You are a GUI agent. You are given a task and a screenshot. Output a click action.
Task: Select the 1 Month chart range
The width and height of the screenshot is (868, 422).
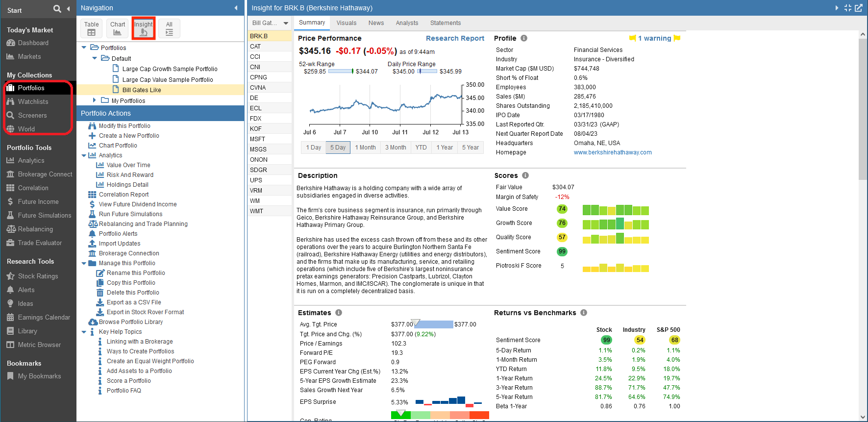pos(366,148)
